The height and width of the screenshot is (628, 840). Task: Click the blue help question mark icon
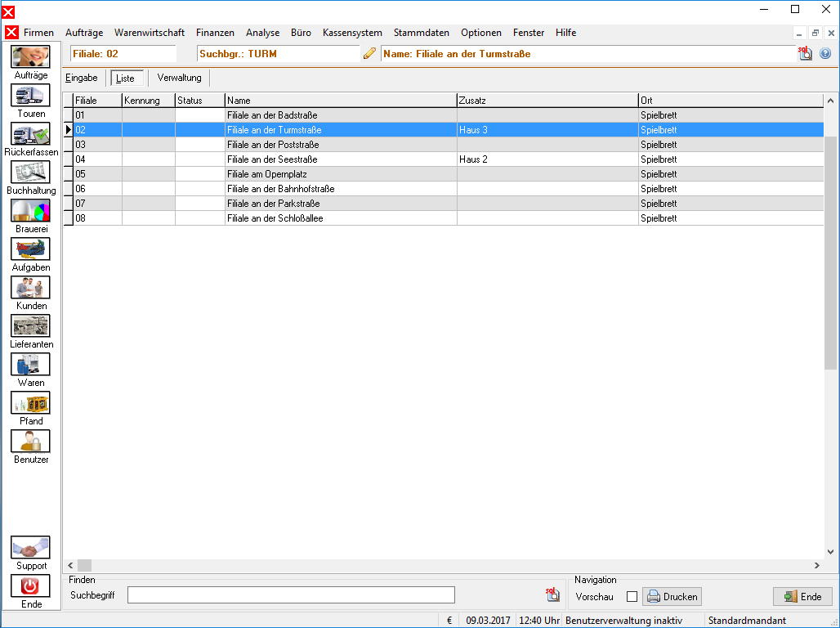[x=825, y=54]
